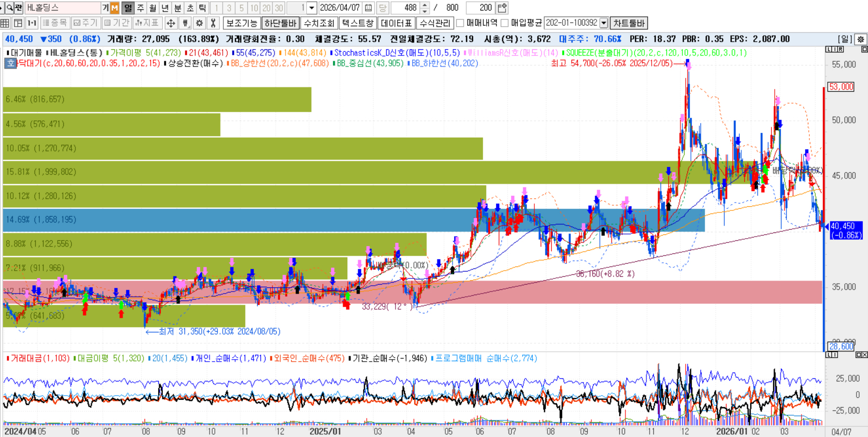Maximize price pane with square icon
The width and height of the screenshot is (868, 437).
pyautogui.click(x=864, y=49)
